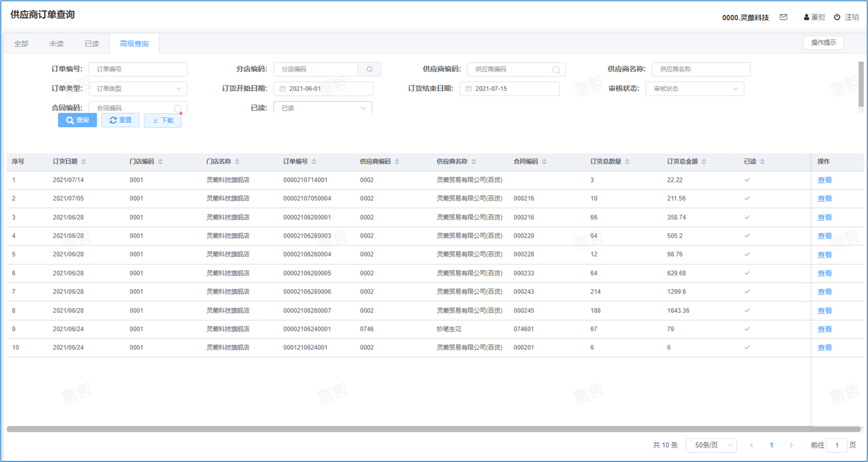Open the 已读 filter dropdown
The height and width of the screenshot is (462, 868).
322,108
